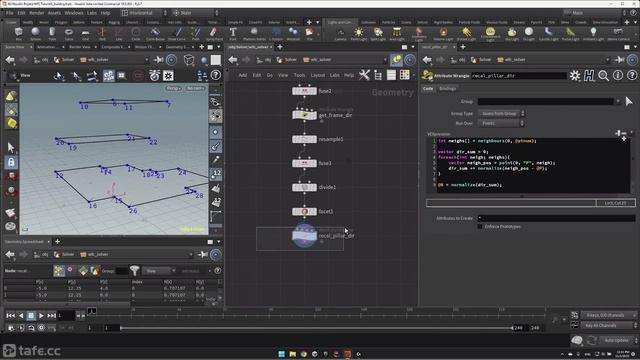Select the facet1 node
This screenshot has height=360, width=640.
[x=304, y=211]
